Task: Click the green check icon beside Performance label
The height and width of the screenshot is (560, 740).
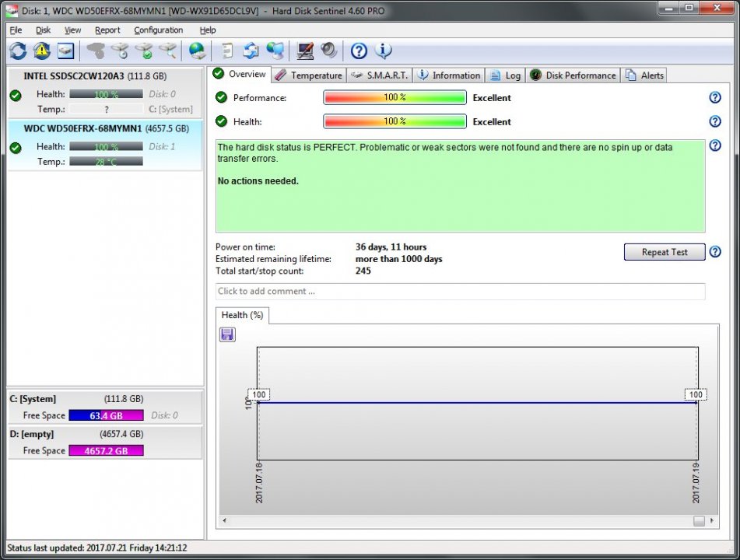Action: pos(221,97)
